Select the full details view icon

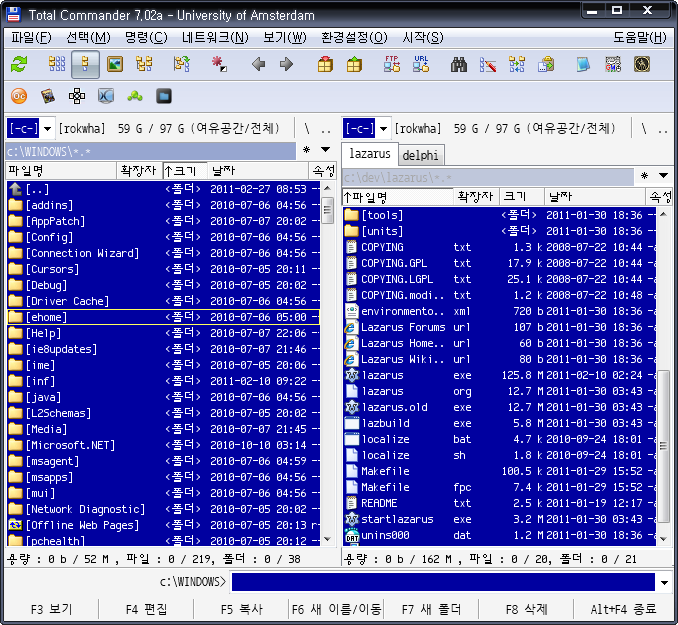85,64
